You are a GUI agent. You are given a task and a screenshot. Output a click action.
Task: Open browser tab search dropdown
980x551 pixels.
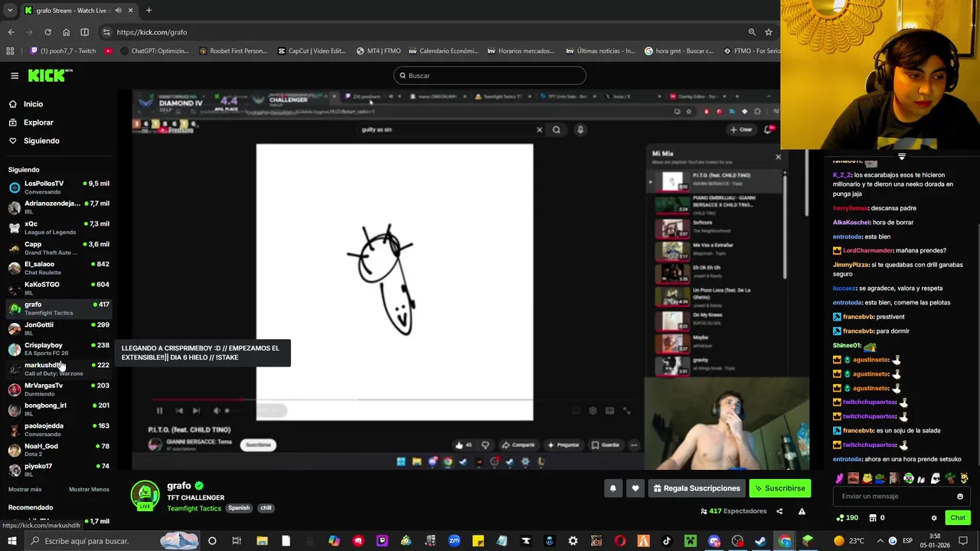click(11, 11)
